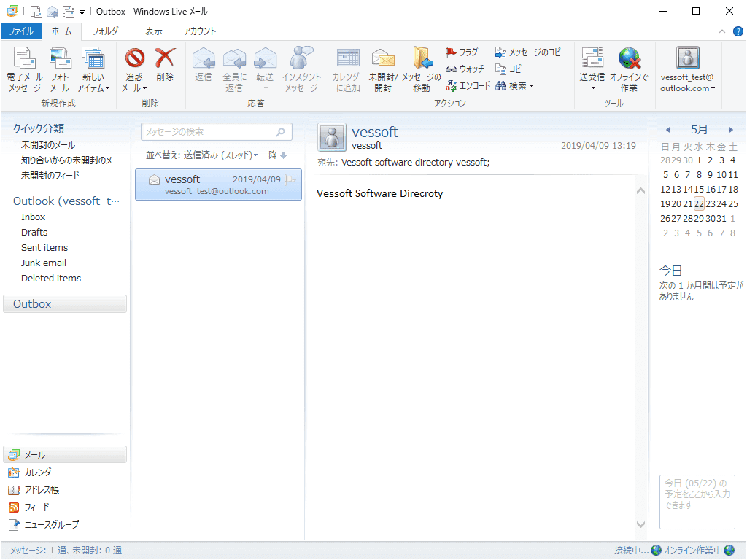The width and height of the screenshot is (747, 560).
Task: Select the vessoft message in list
Action: click(x=218, y=184)
